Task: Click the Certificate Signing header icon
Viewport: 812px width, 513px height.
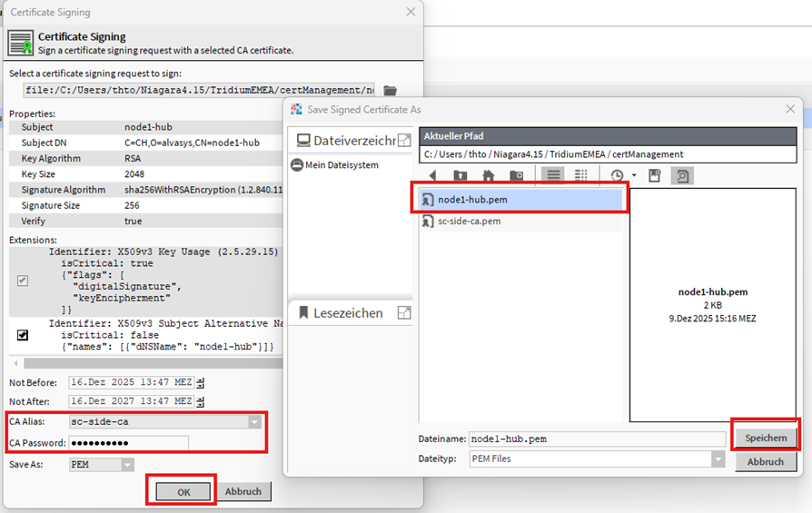Action: pyautogui.click(x=21, y=43)
